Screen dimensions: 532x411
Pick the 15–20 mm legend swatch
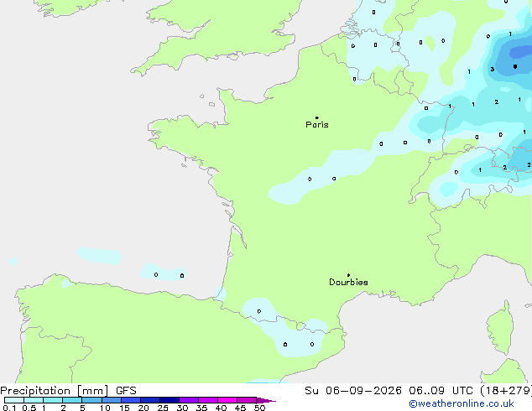pos(131,400)
